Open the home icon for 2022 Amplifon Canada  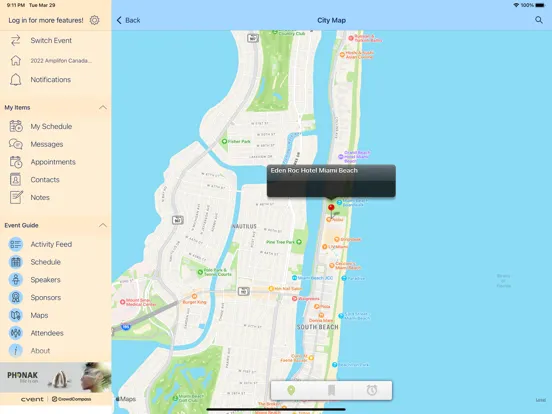tap(15, 60)
